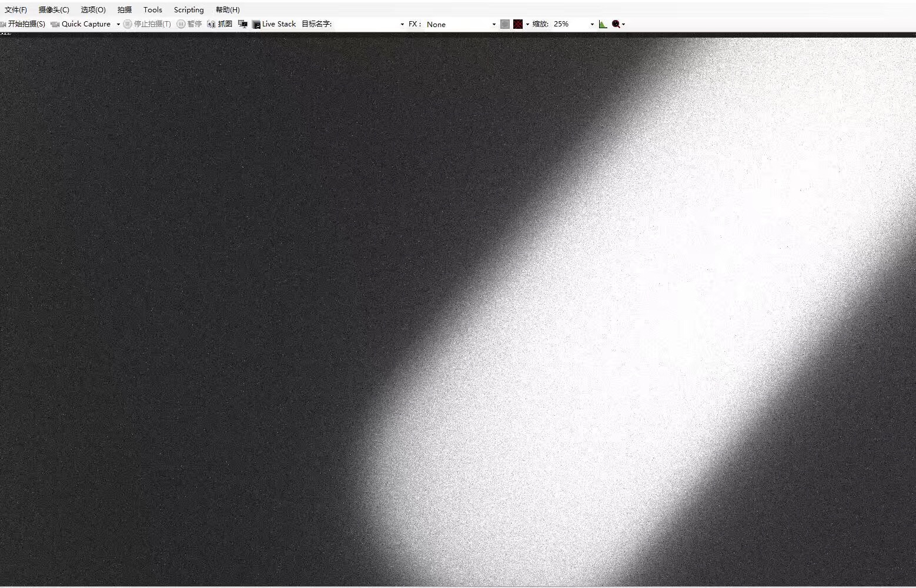The width and height of the screenshot is (916, 588).
Task: Open the 帮助(H) menu
Action: [228, 10]
